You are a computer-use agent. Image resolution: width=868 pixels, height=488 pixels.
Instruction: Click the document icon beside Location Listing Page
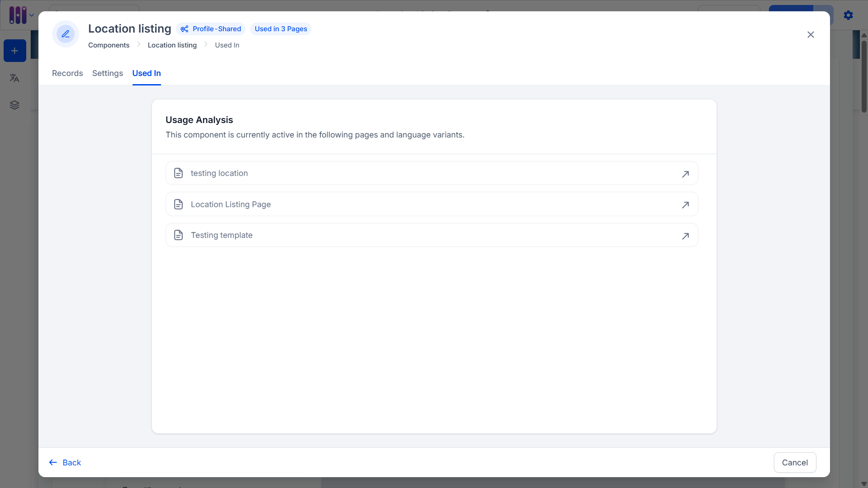pyautogui.click(x=179, y=204)
